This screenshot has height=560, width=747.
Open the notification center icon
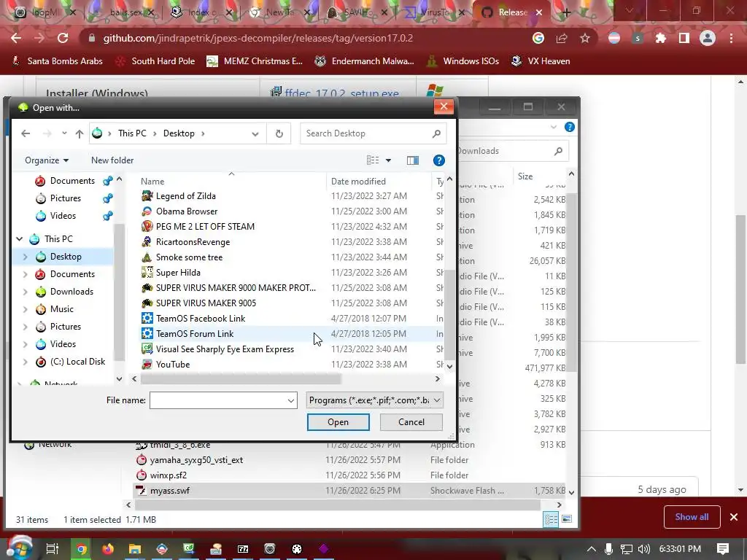[x=723, y=549]
